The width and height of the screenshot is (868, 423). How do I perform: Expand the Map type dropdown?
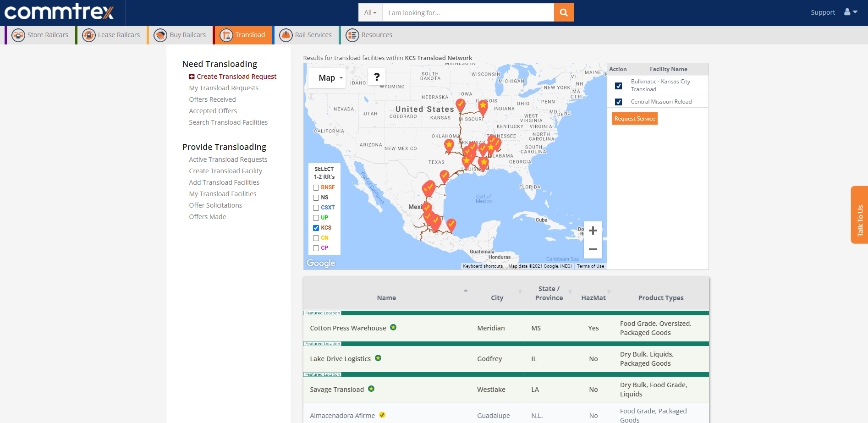pyautogui.click(x=327, y=77)
